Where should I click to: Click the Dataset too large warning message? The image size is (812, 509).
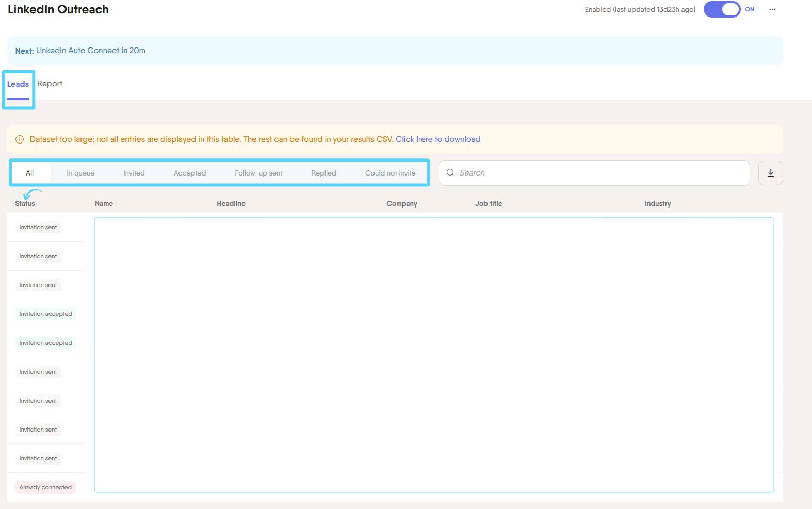pyautogui.click(x=211, y=139)
